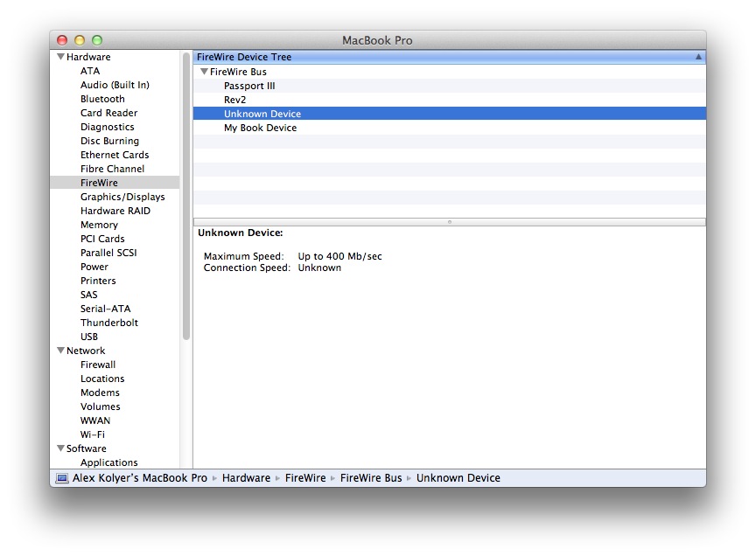Collapse the Hardware section triangle

coord(60,57)
